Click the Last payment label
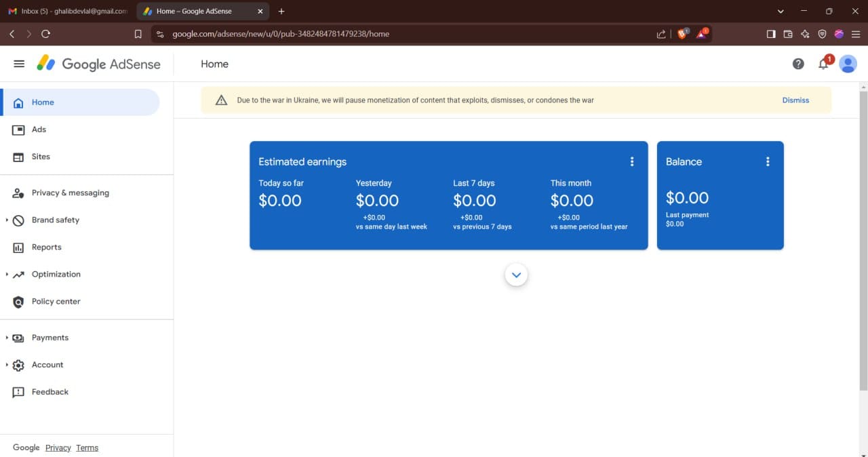This screenshot has width=868, height=457. coord(688,215)
